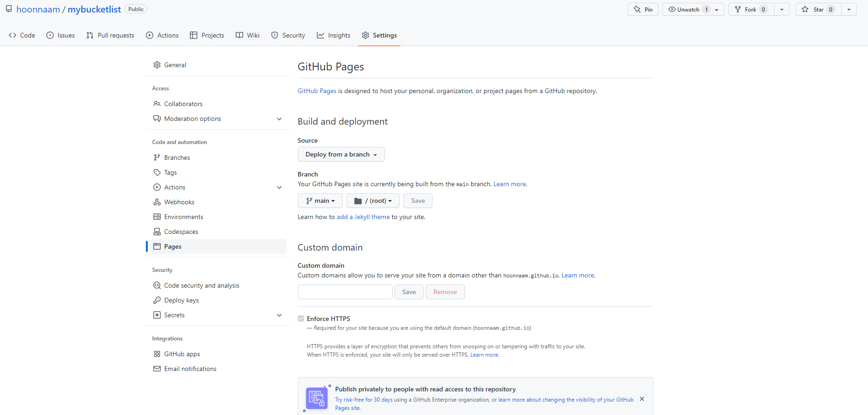Pin the repository with Pin button
868x415 pixels.
(x=643, y=9)
